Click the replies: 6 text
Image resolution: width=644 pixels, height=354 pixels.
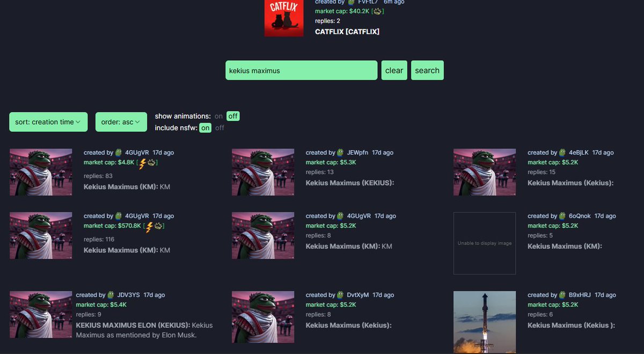point(540,314)
